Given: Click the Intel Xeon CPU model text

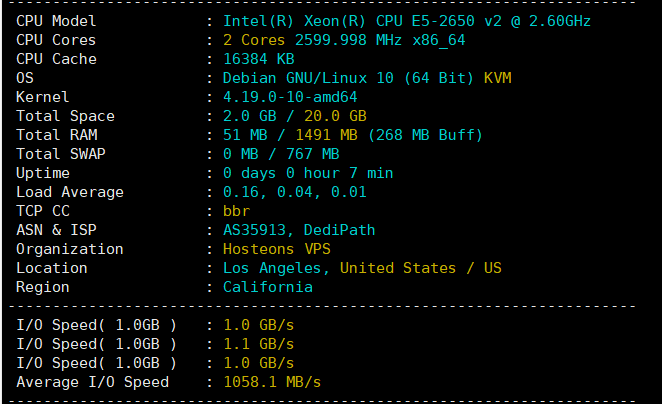Looking at the screenshot, I should click(x=406, y=21).
